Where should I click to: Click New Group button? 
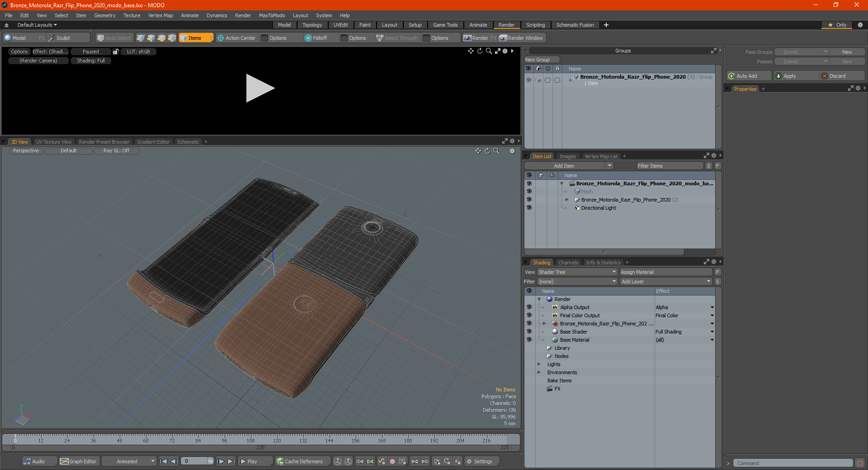pyautogui.click(x=542, y=60)
